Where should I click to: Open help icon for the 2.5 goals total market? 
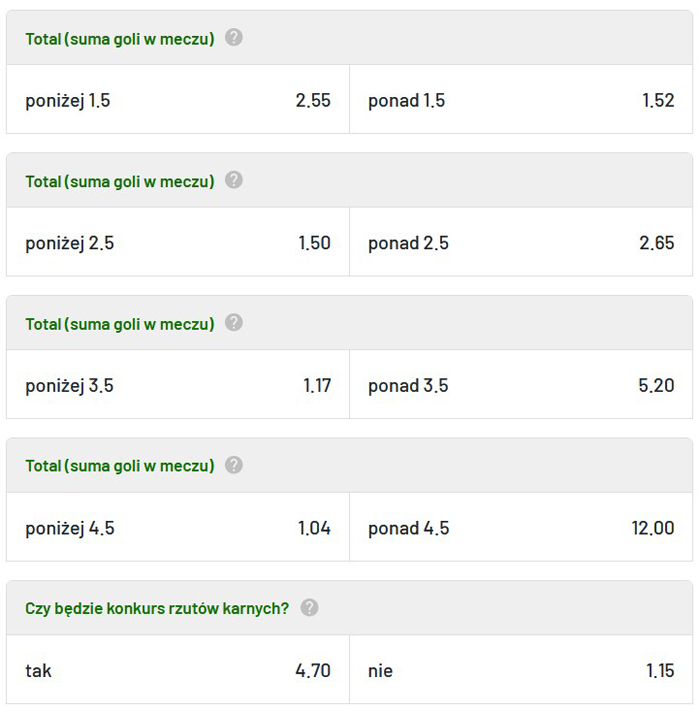point(233,181)
